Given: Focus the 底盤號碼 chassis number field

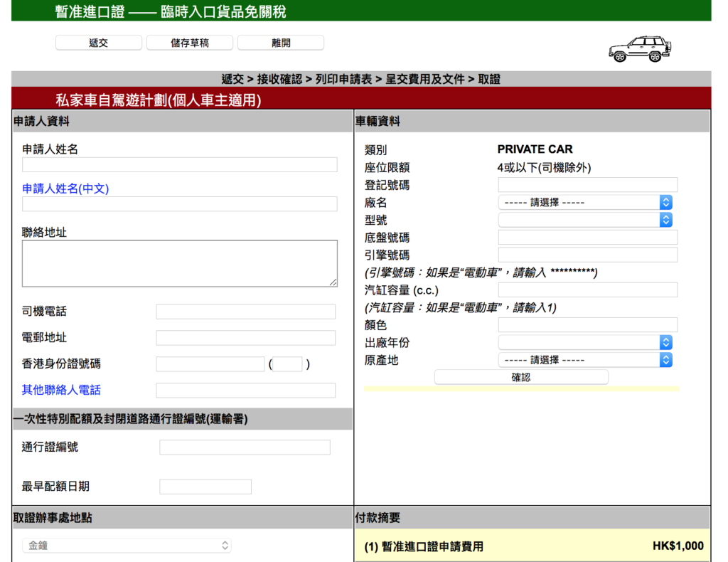Looking at the screenshot, I should click(588, 238).
